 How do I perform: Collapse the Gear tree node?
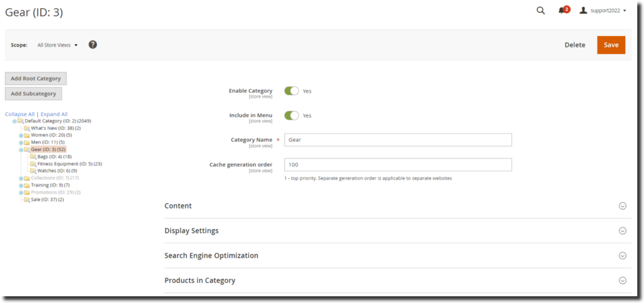[x=21, y=150]
